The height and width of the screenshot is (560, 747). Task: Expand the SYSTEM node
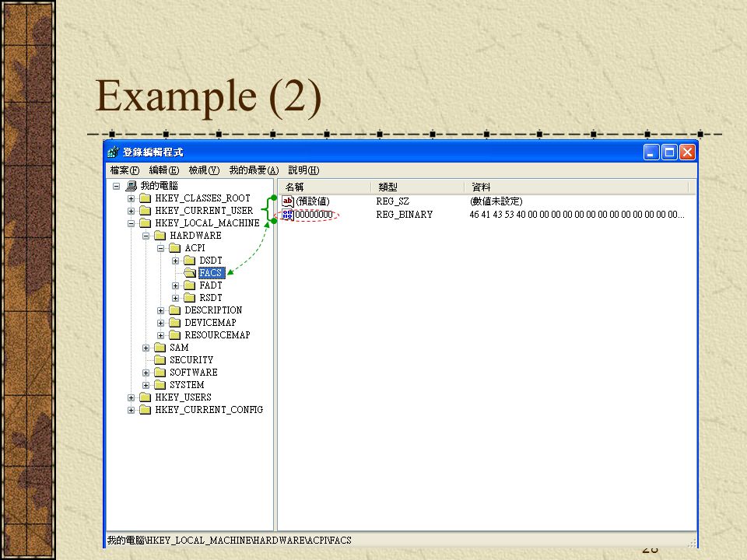146,385
